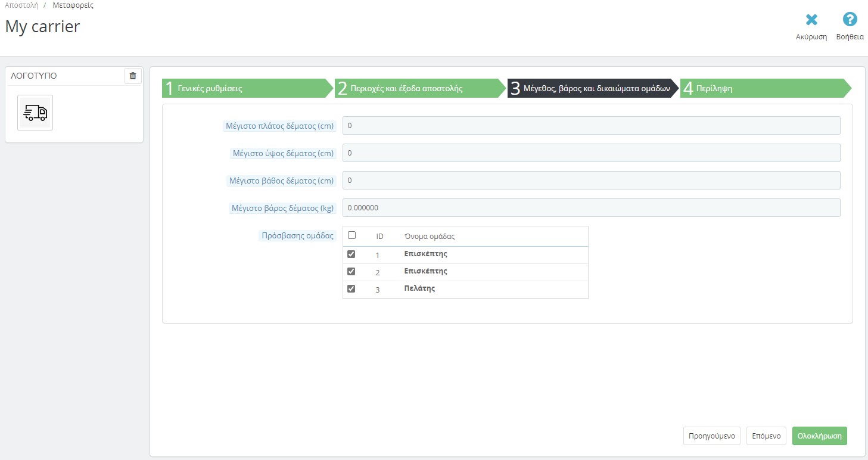Go to step 1 Γενικές ρυθμίσεις
868x460 pixels.
pos(244,88)
